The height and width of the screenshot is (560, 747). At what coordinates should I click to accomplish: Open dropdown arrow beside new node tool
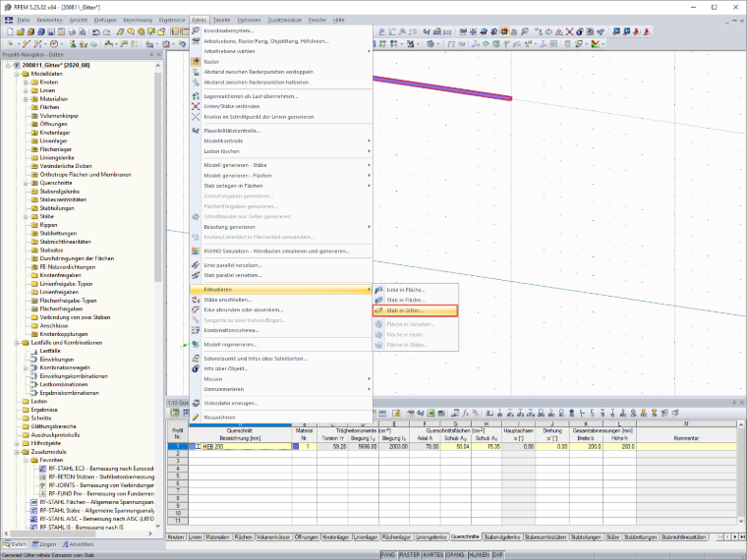point(17,44)
